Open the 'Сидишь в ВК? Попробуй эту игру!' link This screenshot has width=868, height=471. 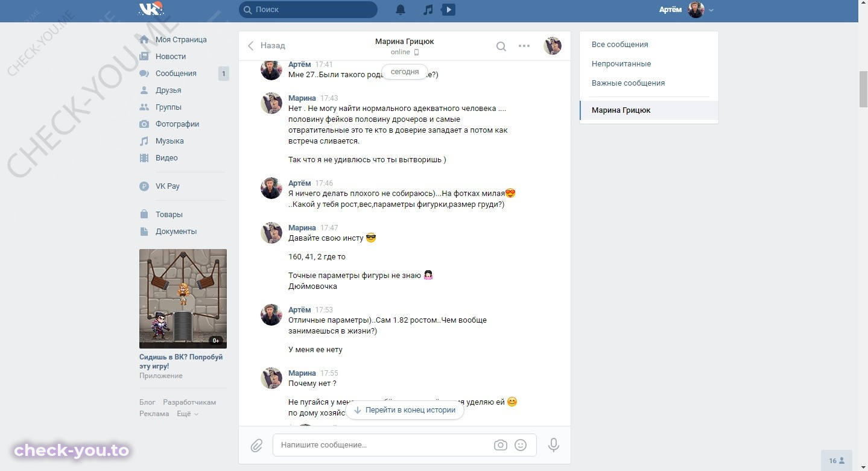click(181, 361)
